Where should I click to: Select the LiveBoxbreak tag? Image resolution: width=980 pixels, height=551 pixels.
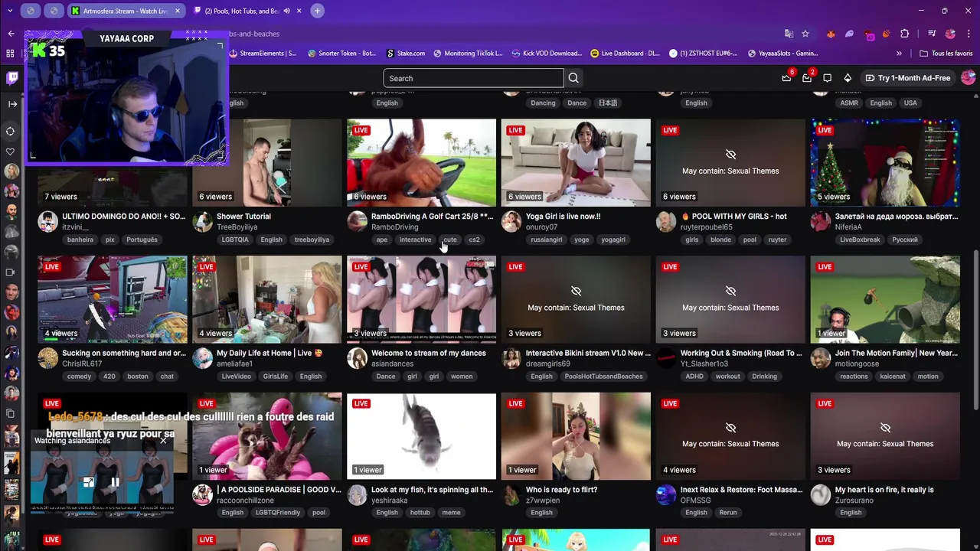(860, 240)
